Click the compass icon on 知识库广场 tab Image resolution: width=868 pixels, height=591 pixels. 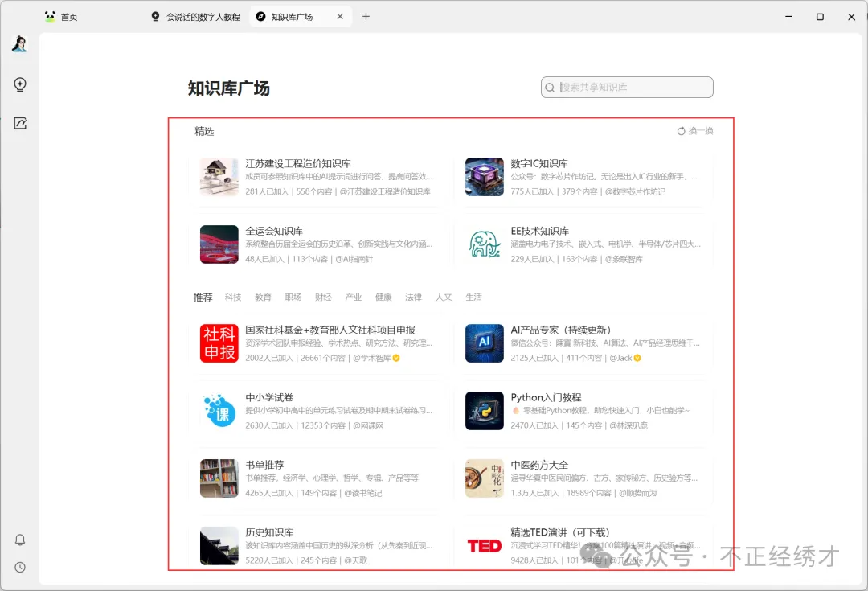(260, 17)
